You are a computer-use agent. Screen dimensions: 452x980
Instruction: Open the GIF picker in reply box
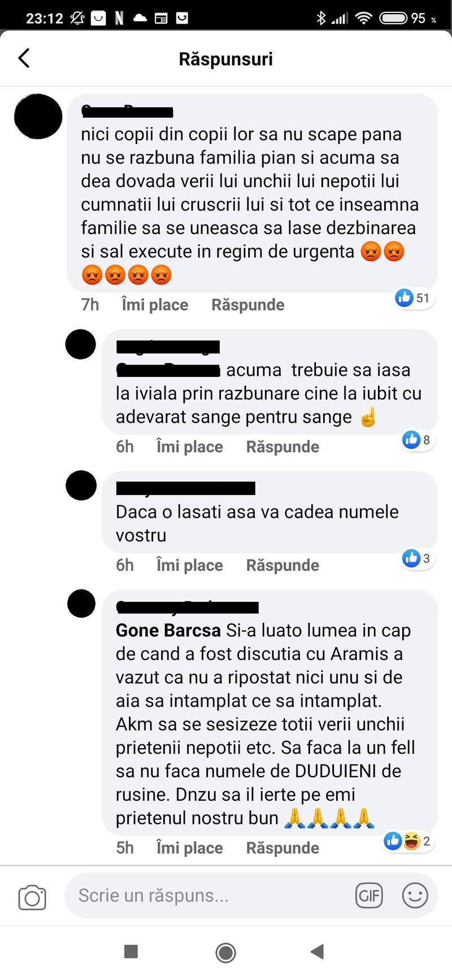(x=369, y=895)
